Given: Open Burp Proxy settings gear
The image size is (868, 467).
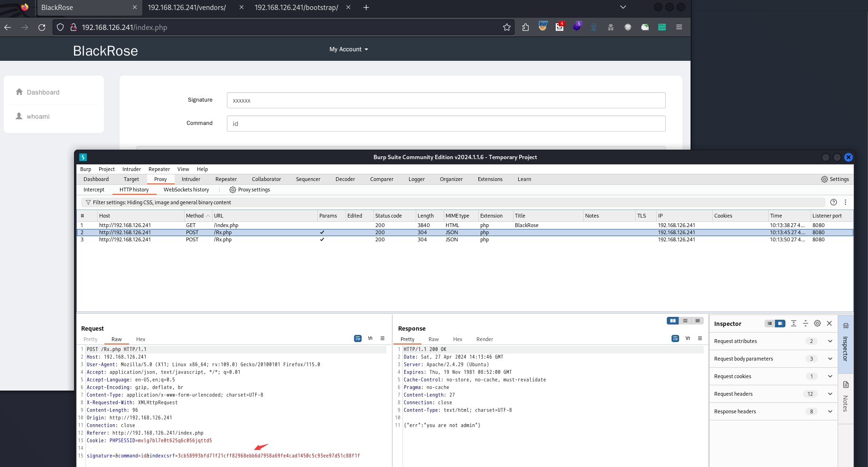Looking at the screenshot, I should 233,190.
